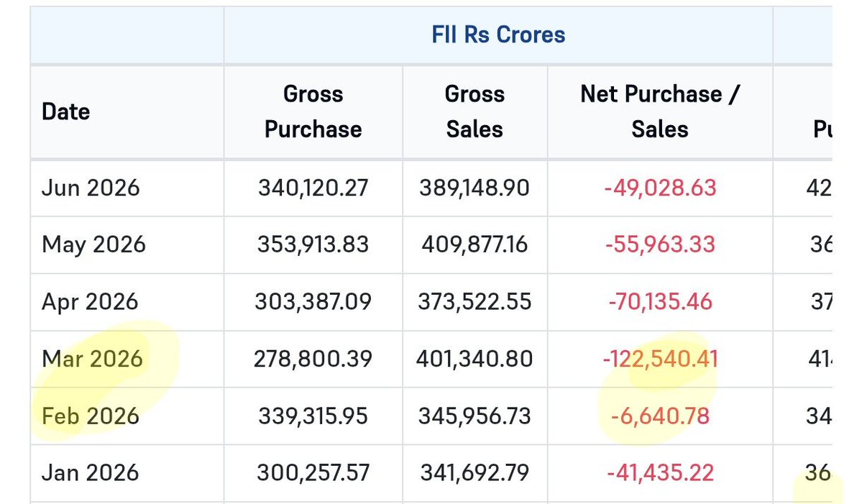Click the Gross Sales column header
The width and height of the screenshot is (862, 504).
(x=474, y=111)
